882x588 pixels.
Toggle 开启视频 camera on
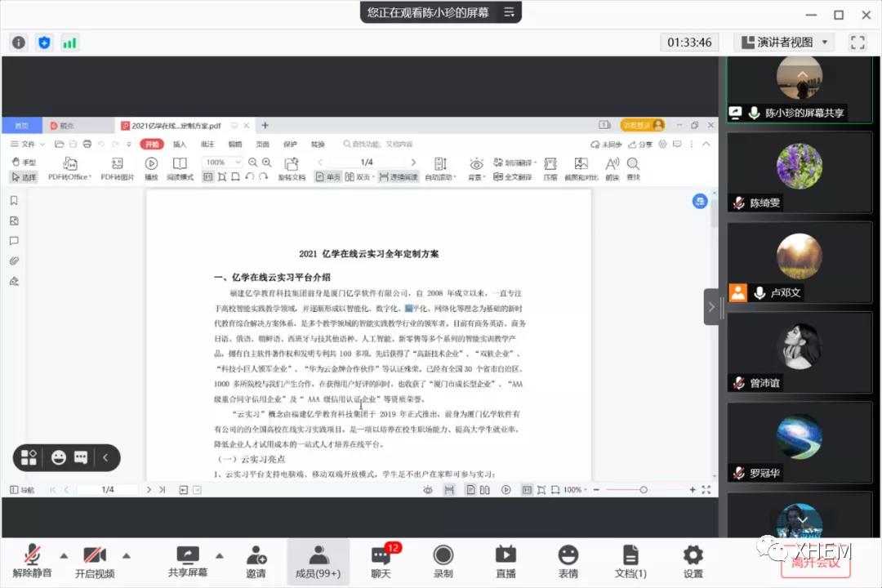click(95, 557)
